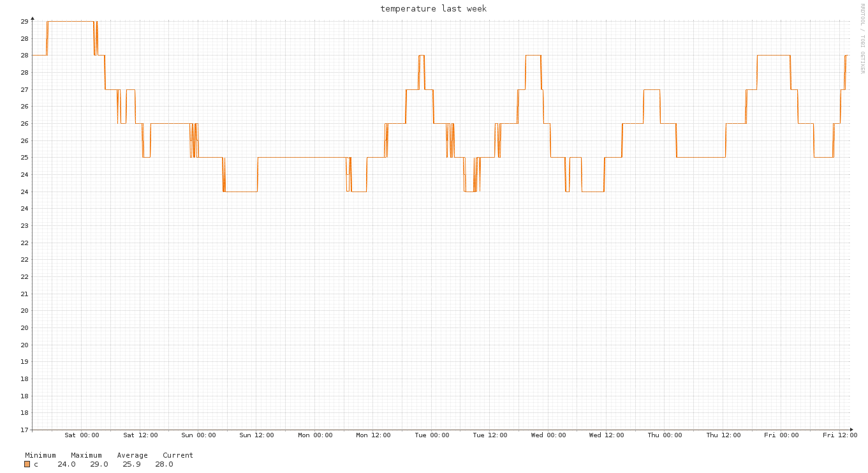Image resolution: width=868 pixels, height=473 pixels.
Task: Click the RRDTOOL / TOBI OETIKER watermark
Action: click(x=862, y=38)
